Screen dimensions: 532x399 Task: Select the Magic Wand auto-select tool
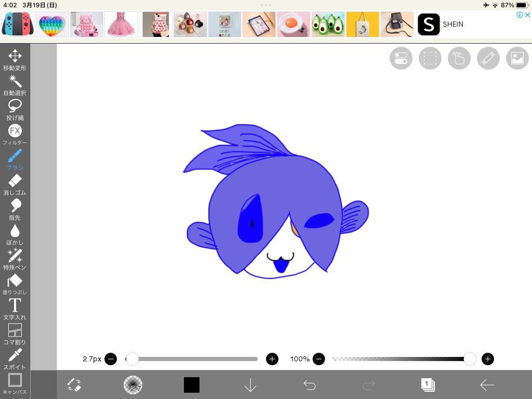[x=15, y=85]
